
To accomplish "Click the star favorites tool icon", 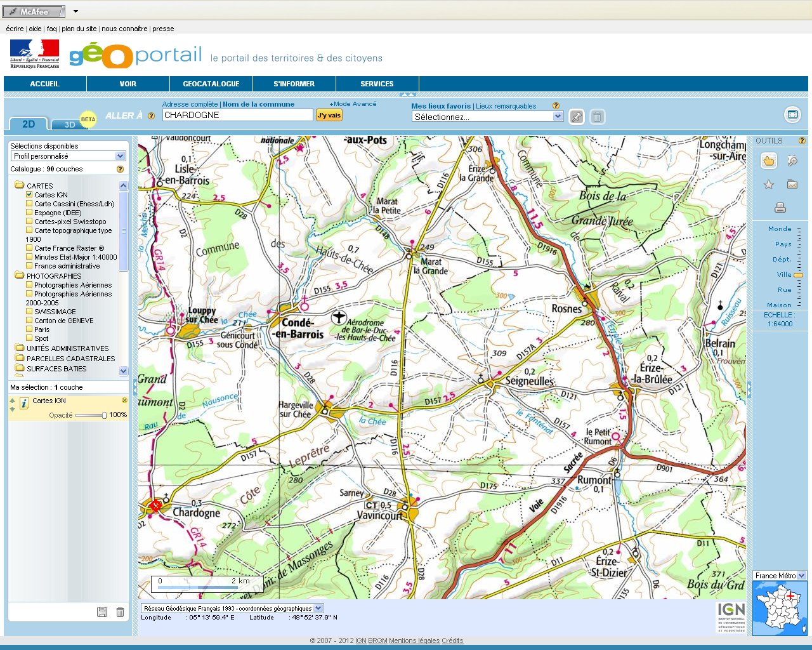I will coord(768,185).
